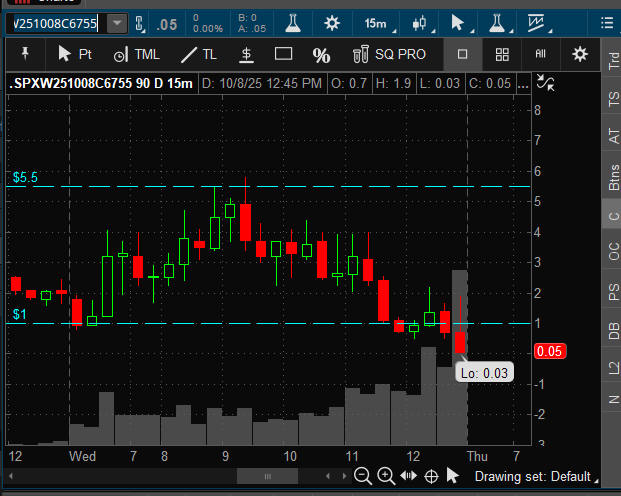
Task: Click the horizontal pan arrows icon
Action: pyautogui.click(x=409, y=475)
